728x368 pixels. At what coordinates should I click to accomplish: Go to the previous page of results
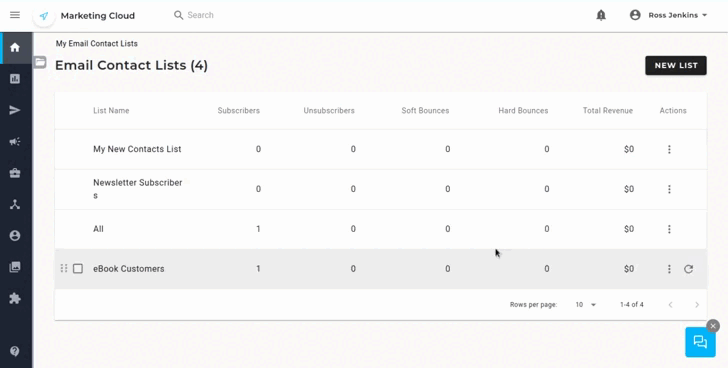pos(670,305)
